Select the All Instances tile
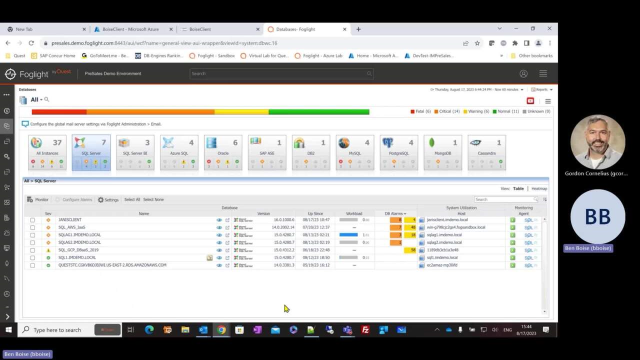Image resolution: width=640 pixels, height=360 pixels. point(47,153)
